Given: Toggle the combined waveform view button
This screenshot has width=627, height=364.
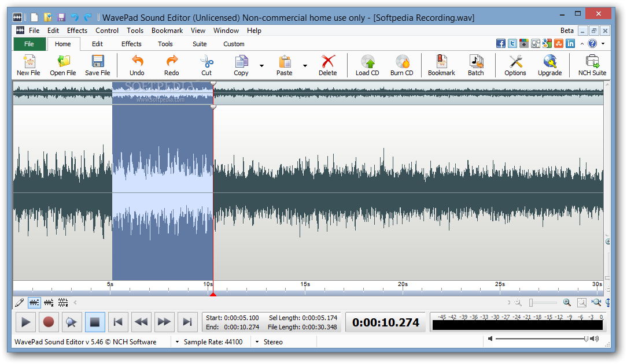Looking at the screenshot, I should tap(34, 303).
